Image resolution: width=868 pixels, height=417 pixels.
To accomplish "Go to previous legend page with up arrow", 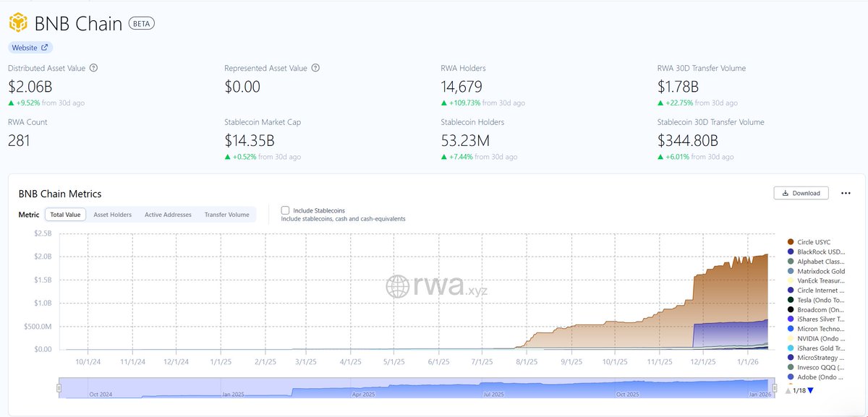I will 788,391.
